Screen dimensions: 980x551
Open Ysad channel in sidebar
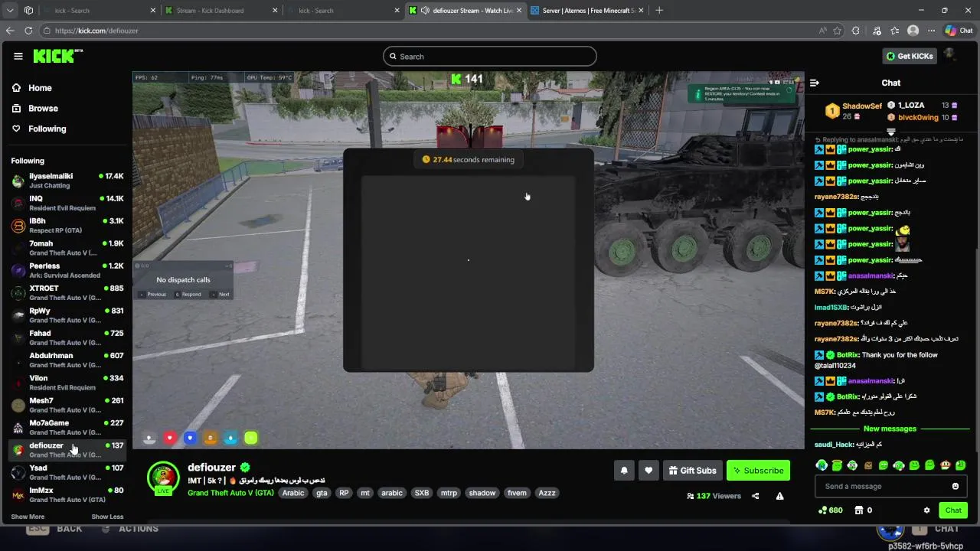(x=67, y=472)
